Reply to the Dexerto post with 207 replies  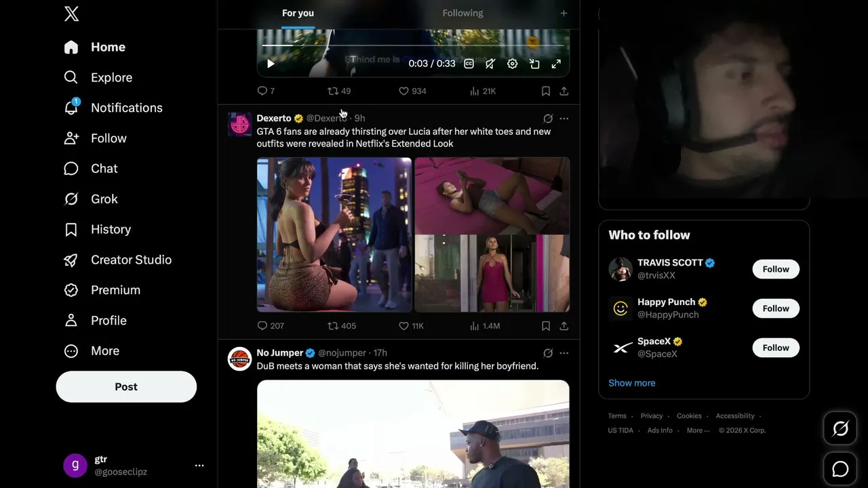click(x=271, y=326)
